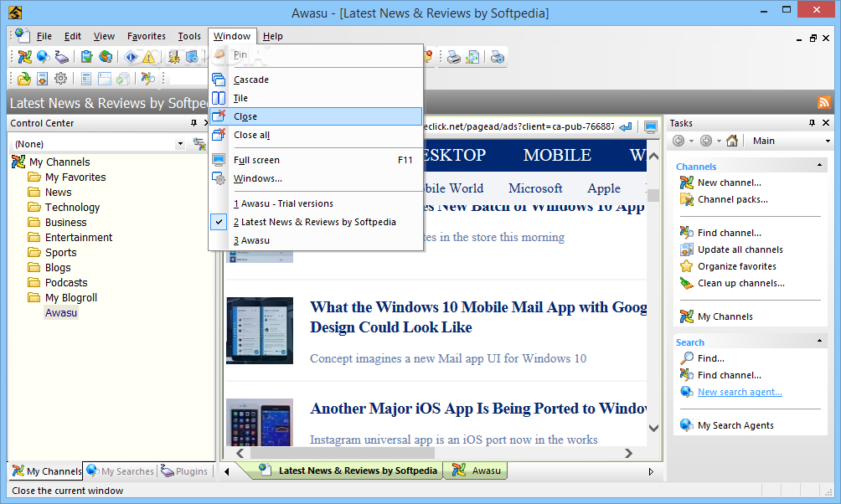Open the Back history dropdown arrow in Tasks
841x504 pixels.
click(692, 141)
